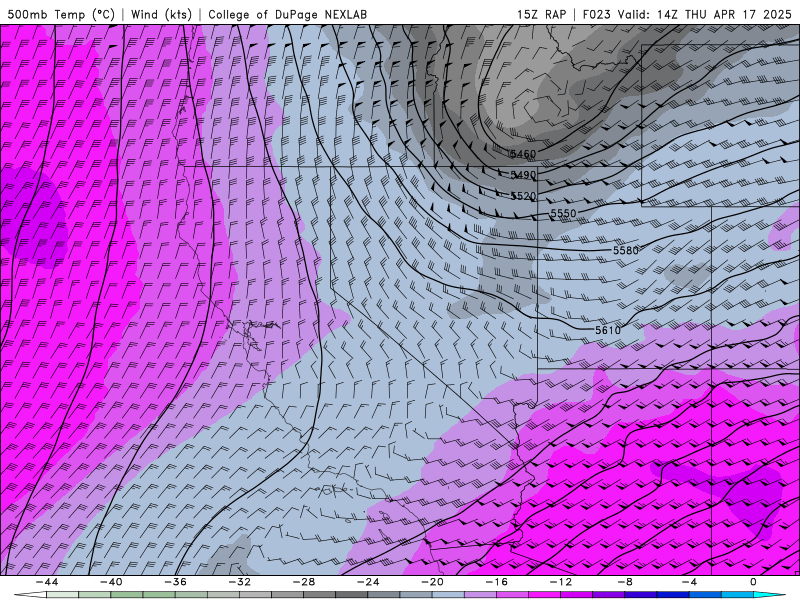800x600 pixels.
Task: Click the -16 color scale label
Action: (x=496, y=582)
